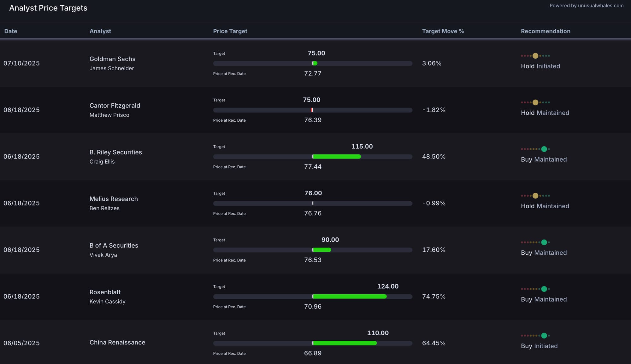The image size is (631, 364).
Task: Click the 64.45% target move value
Action: click(x=434, y=343)
